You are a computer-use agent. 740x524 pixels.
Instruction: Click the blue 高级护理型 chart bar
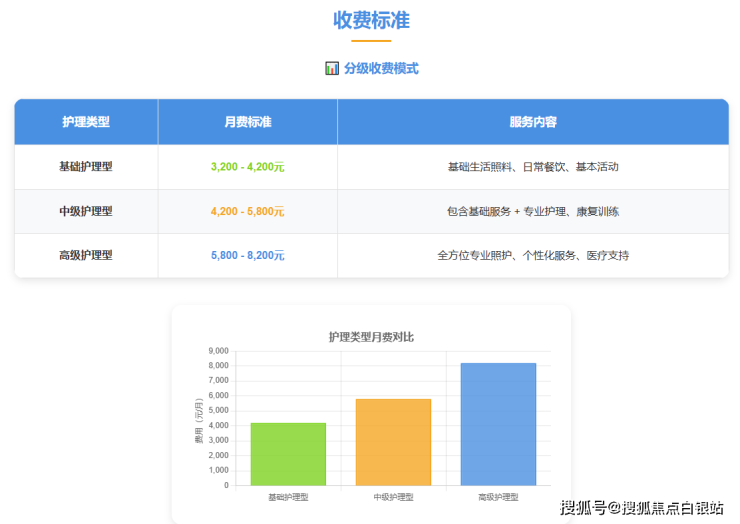point(498,424)
